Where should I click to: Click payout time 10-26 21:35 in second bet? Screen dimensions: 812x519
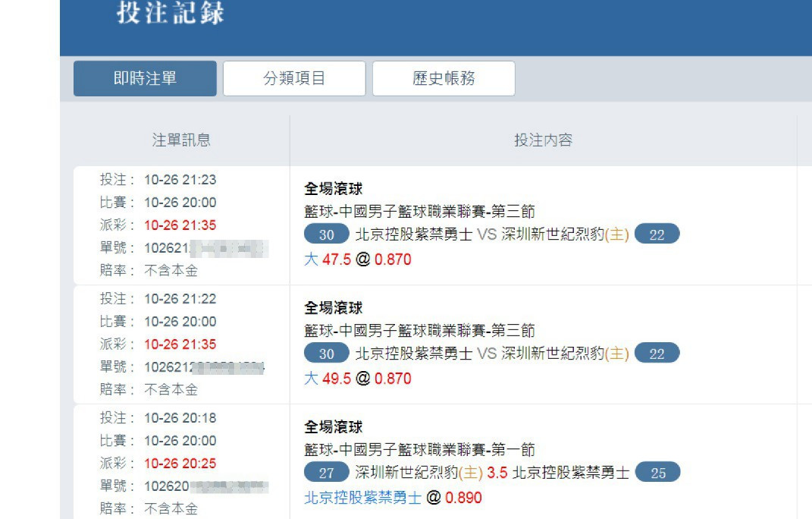[x=180, y=344]
